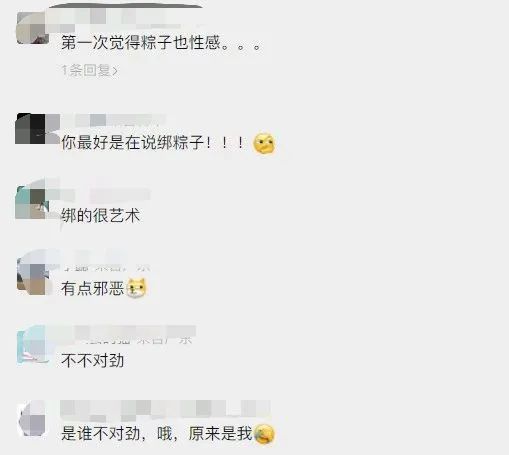The width and height of the screenshot is (509, 455).
Task: Expand the "1条回复" replies link
Action: coord(90,70)
